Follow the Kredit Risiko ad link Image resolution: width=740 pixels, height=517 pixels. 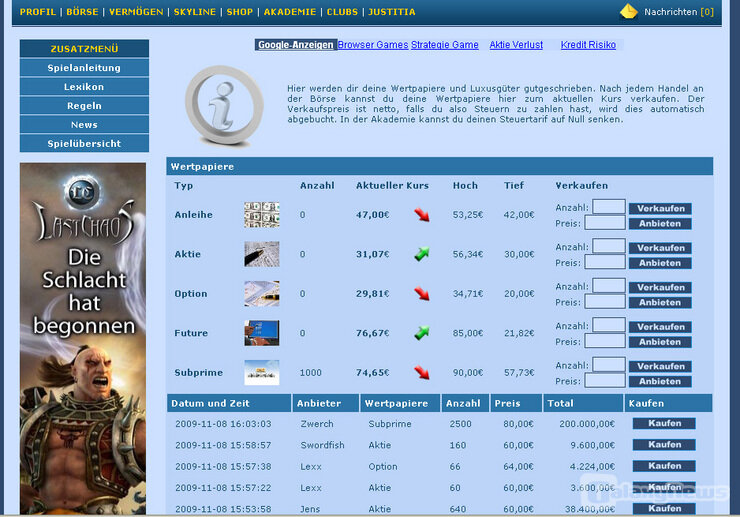pyautogui.click(x=588, y=45)
